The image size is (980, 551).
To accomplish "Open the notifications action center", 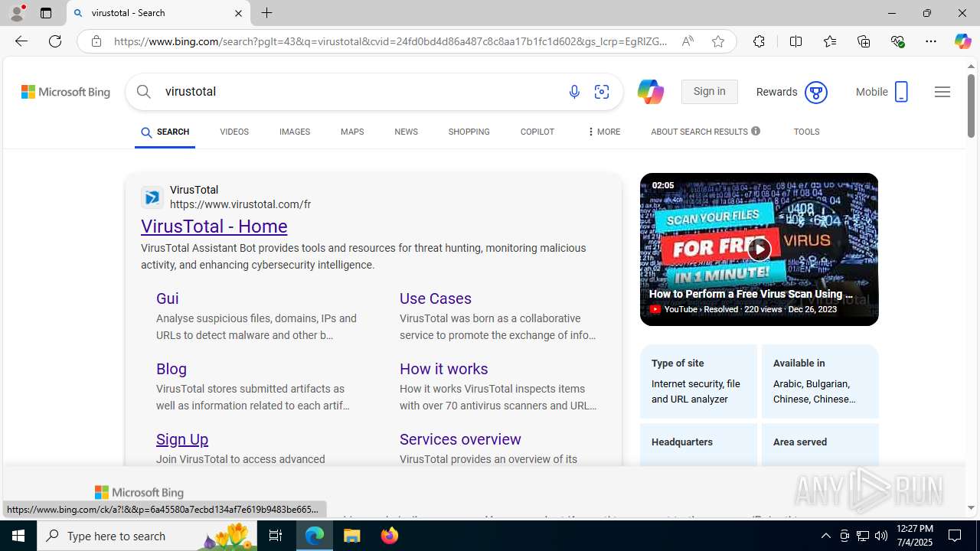I will (x=955, y=536).
